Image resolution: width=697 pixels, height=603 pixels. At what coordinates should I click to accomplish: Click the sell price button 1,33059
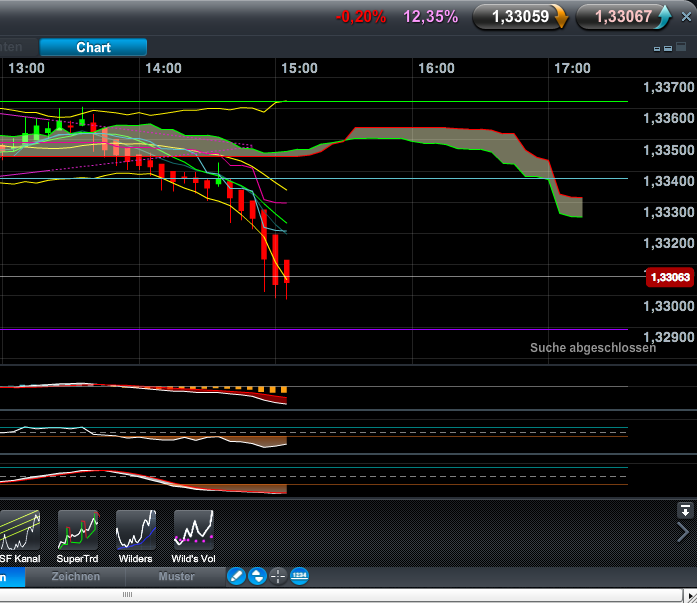[520, 17]
